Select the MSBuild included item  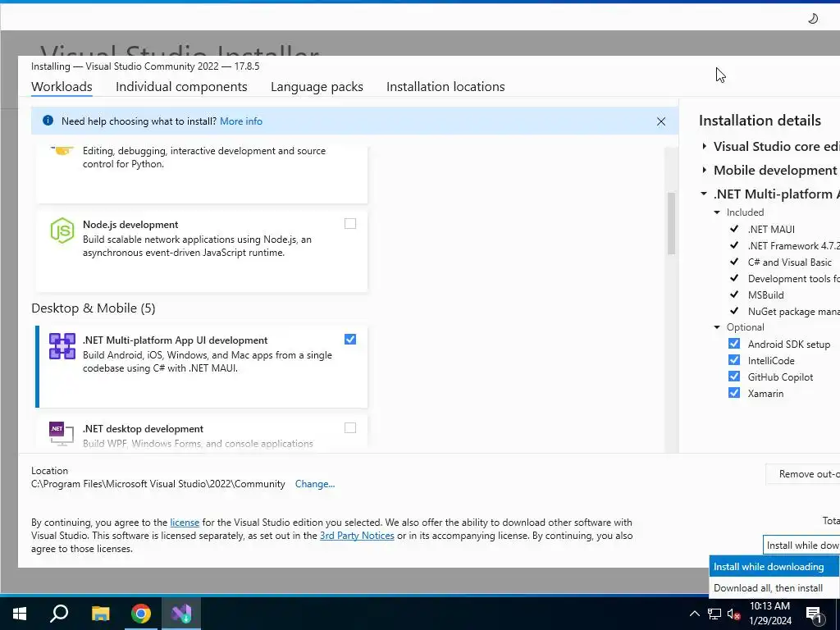[x=765, y=295]
